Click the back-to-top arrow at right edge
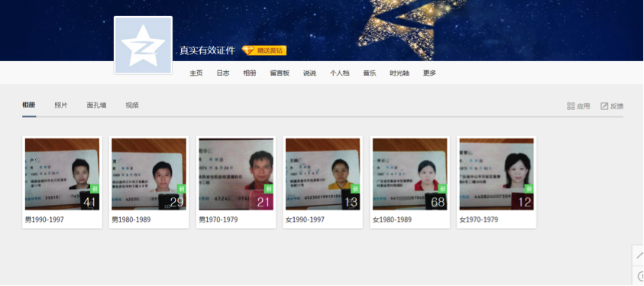Image resolution: width=644 pixels, height=286 pixels. [x=639, y=255]
